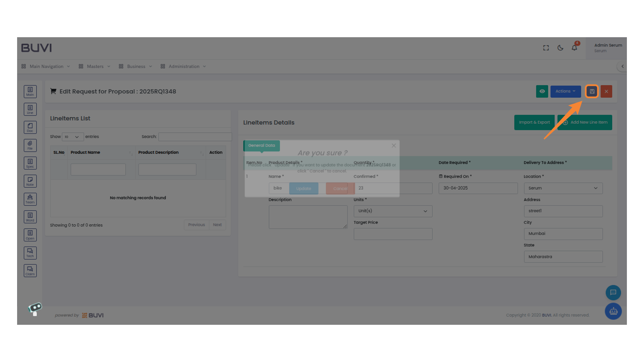Toggle dark mode moon icon
The height and width of the screenshot is (362, 644).
coord(560,48)
